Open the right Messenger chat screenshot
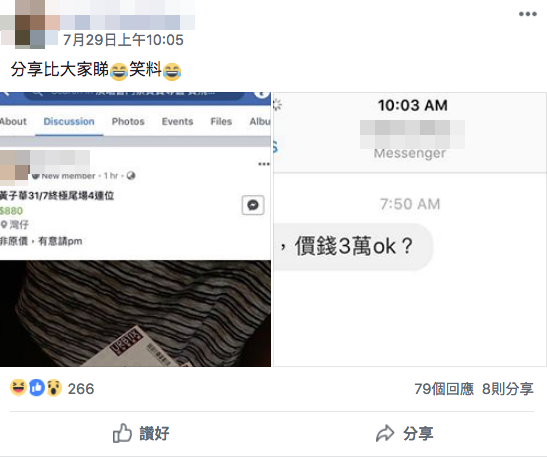The image size is (547, 457). click(x=410, y=229)
